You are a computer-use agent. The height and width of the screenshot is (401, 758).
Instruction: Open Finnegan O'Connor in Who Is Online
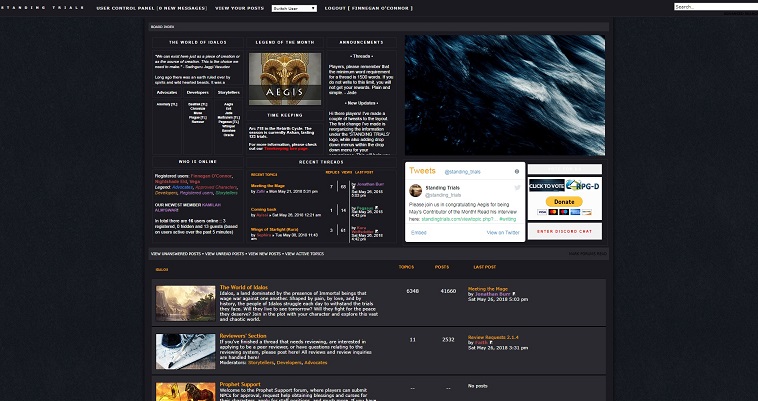(211, 176)
